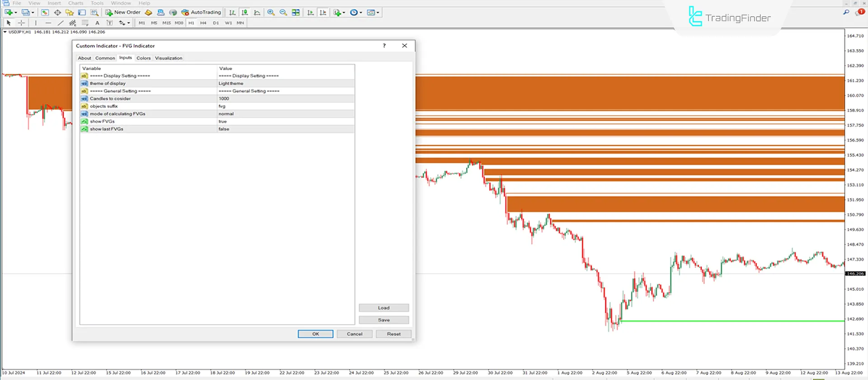Toggle show last FVGs false value

[x=285, y=129]
